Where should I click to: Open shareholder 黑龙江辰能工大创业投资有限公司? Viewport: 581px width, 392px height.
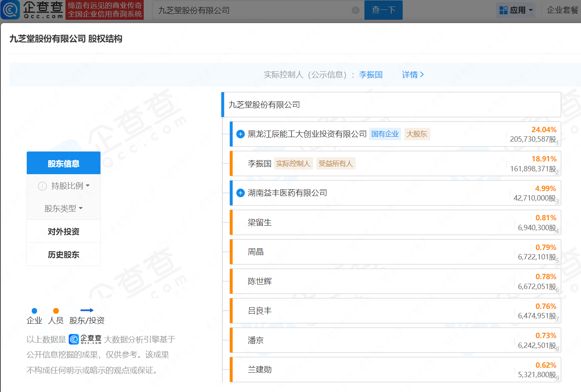pyautogui.click(x=307, y=134)
